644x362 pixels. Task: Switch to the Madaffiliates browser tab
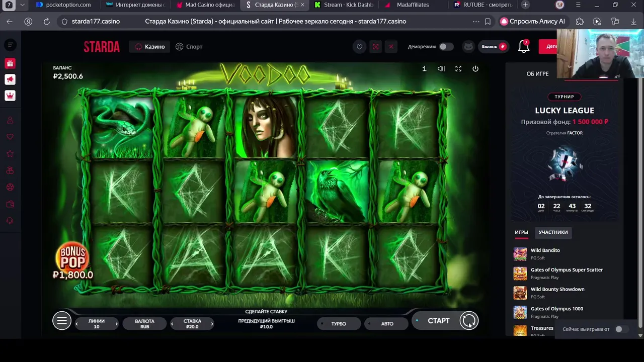coord(413,5)
